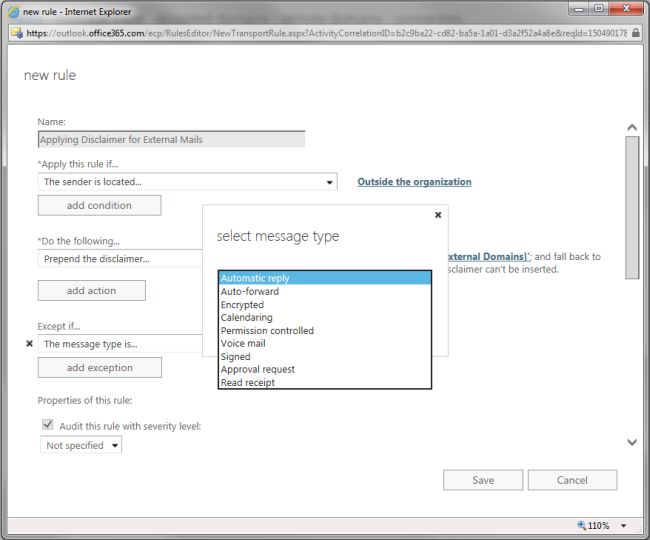
Task: Click the rule Name input field
Action: (x=172, y=139)
